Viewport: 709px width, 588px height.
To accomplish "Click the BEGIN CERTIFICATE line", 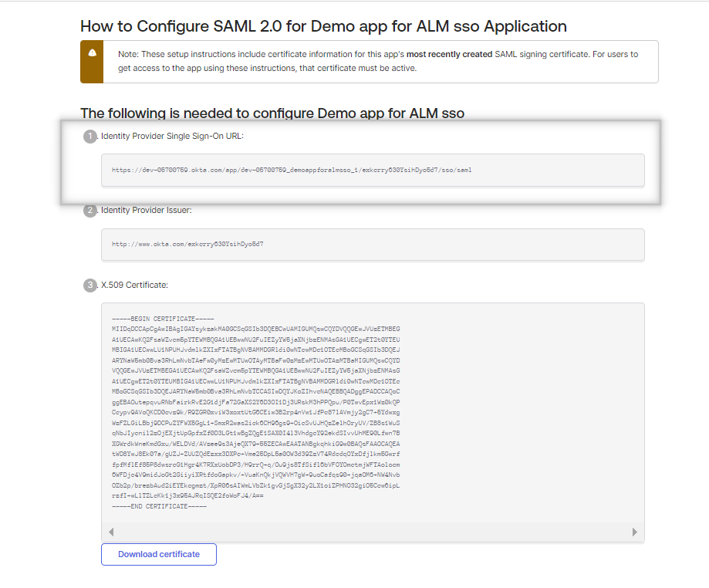I will [x=162, y=319].
